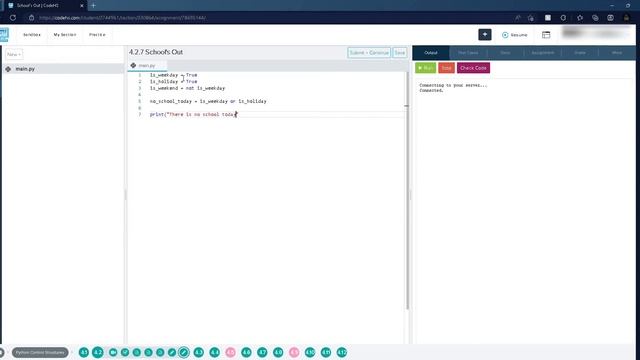
Task: Go to lesson 4.10 in bottom bar
Action: point(310,352)
